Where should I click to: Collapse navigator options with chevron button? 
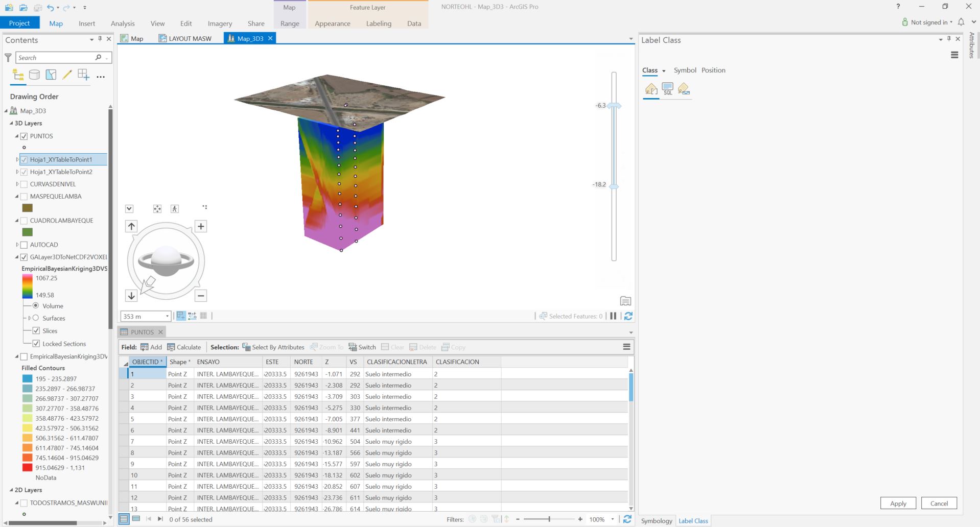[129, 208]
